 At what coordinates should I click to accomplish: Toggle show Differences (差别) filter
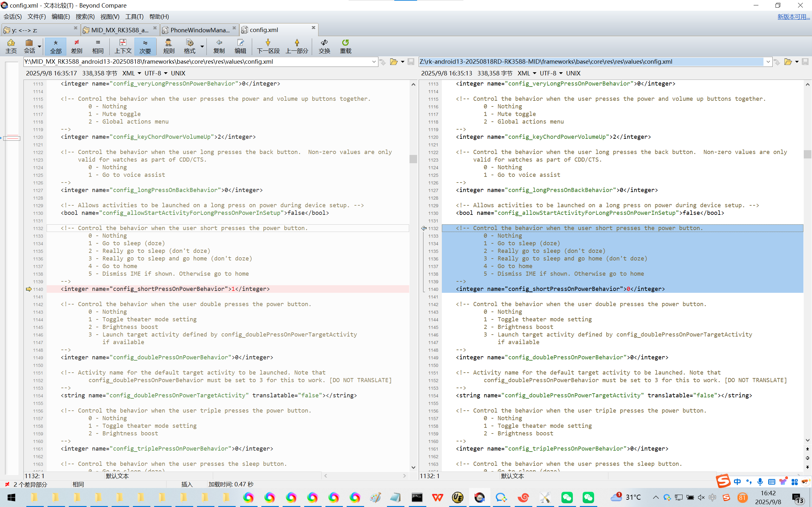76,46
